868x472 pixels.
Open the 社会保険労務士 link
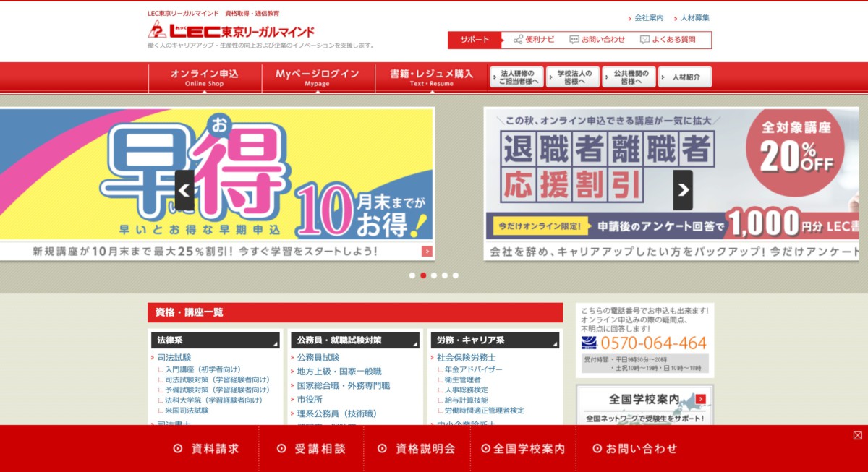tap(467, 357)
